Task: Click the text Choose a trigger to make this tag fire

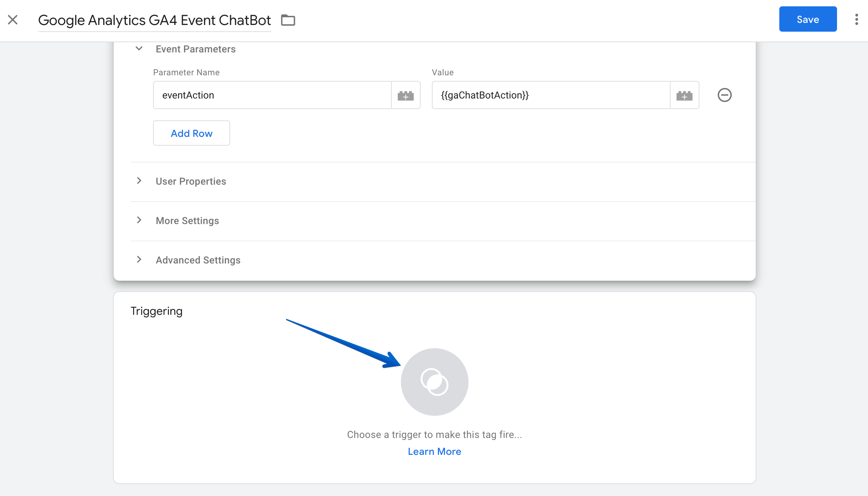Action: 434,434
